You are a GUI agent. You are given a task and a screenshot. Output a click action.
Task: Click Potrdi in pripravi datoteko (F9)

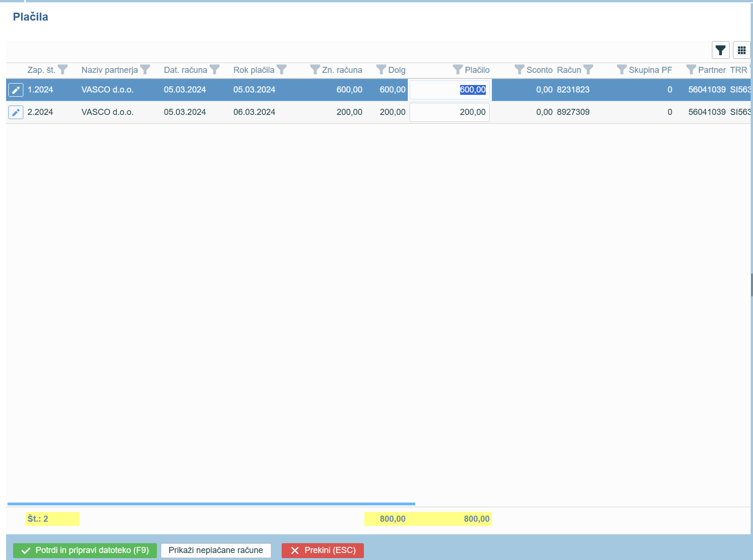click(x=85, y=550)
